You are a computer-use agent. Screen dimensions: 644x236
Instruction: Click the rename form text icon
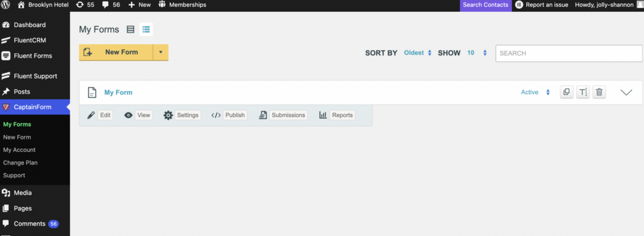point(583,92)
